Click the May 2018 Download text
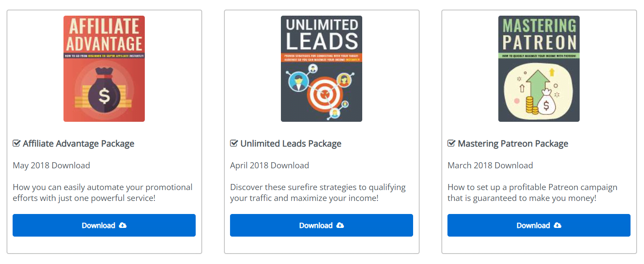The image size is (644, 264). 51,165
